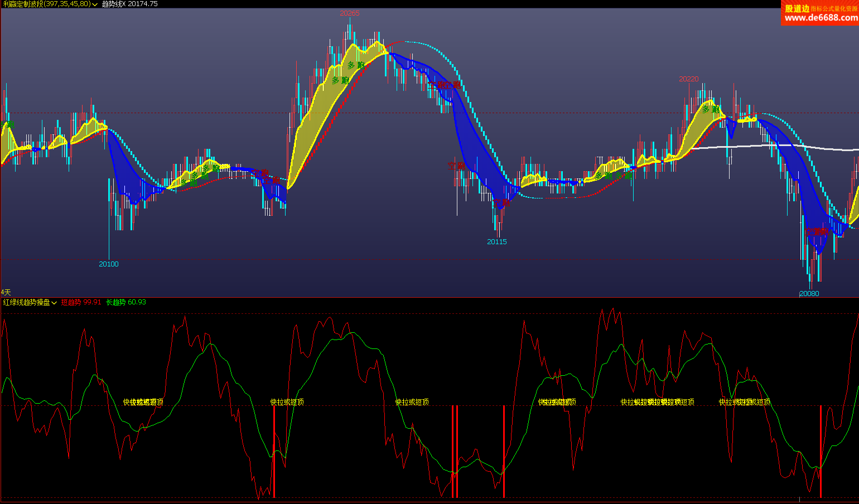Click the 多跑 signal under the 20220 peak
The image size is (859, 504).
tap(710, 110)
